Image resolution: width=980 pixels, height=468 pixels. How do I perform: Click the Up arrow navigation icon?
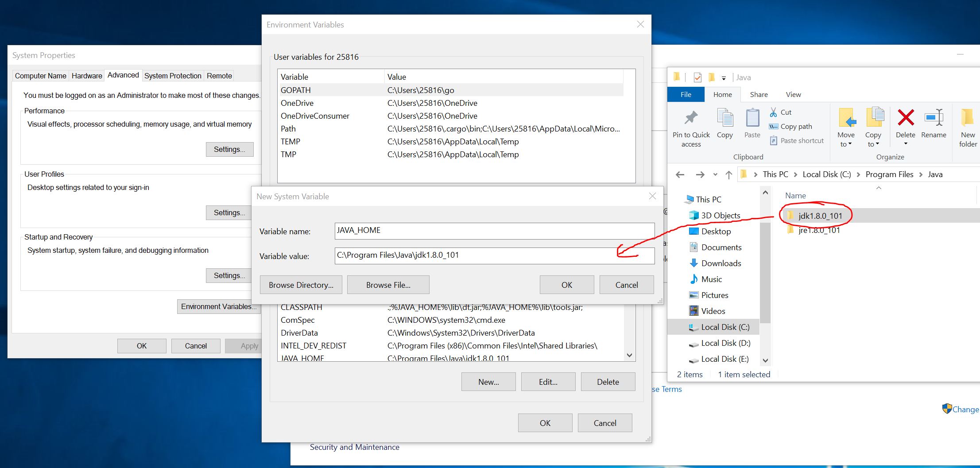728,175
